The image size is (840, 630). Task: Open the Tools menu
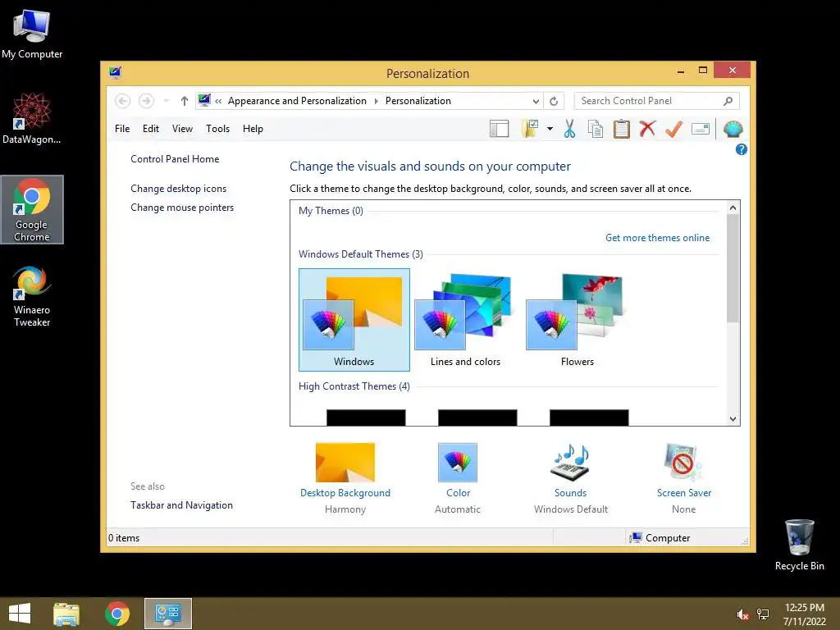coord(217,129)
